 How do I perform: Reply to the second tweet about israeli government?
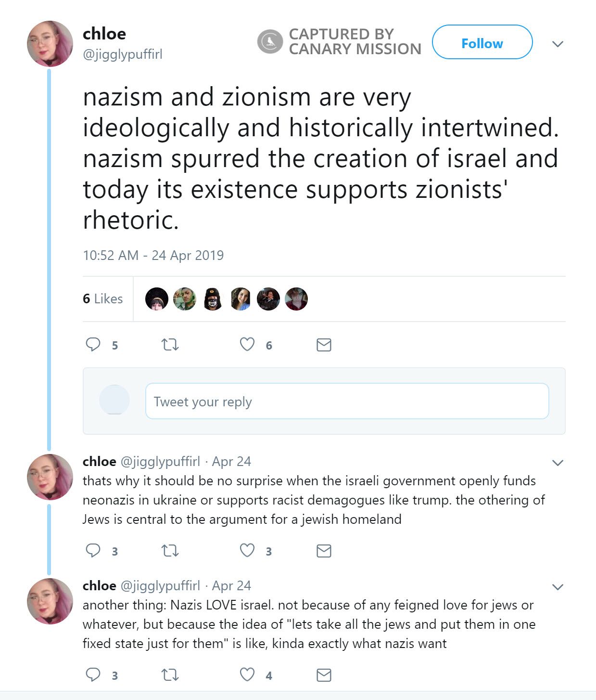pos(93,550)
